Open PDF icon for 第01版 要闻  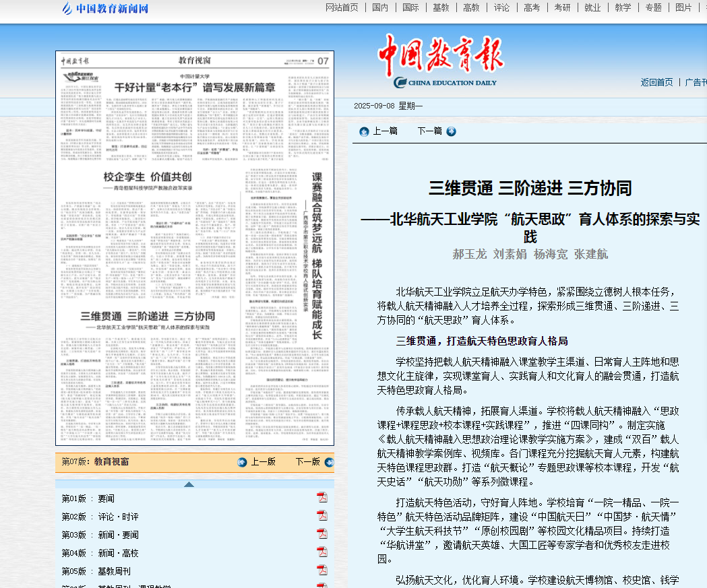click(x=322, y=498)
